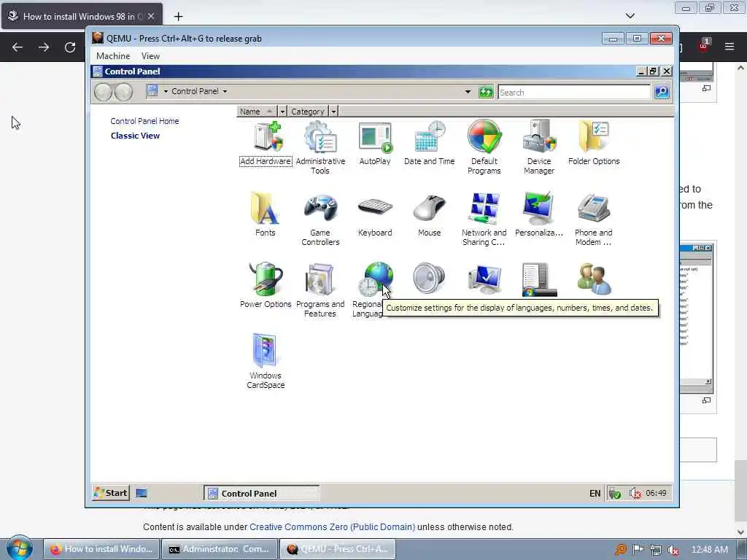Click in the Control Panel Search field
747x560 pixels.
point(574,92)
